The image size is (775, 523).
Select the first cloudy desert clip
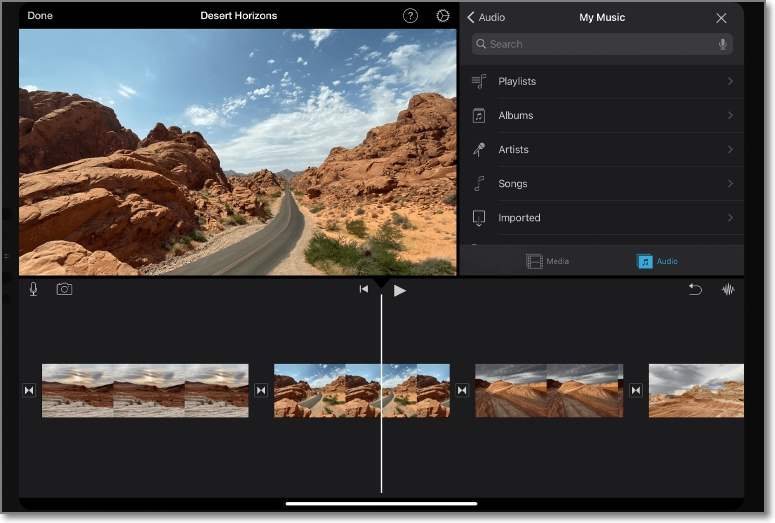coord(145,391)
